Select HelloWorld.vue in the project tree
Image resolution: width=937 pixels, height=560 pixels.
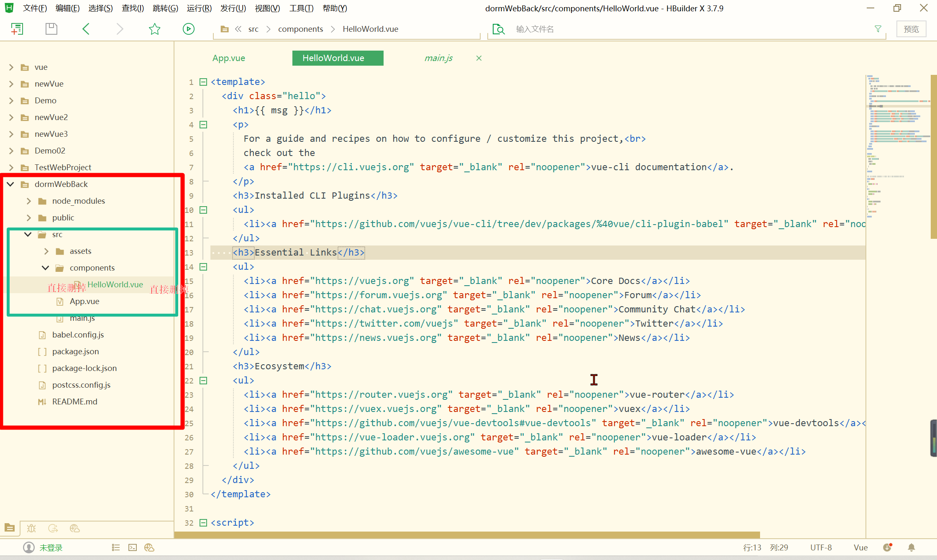click(115, 284)
